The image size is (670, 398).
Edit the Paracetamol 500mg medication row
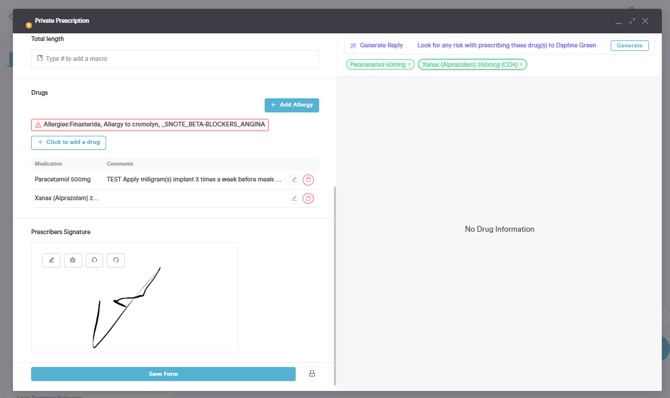click(x=294, y=180)
